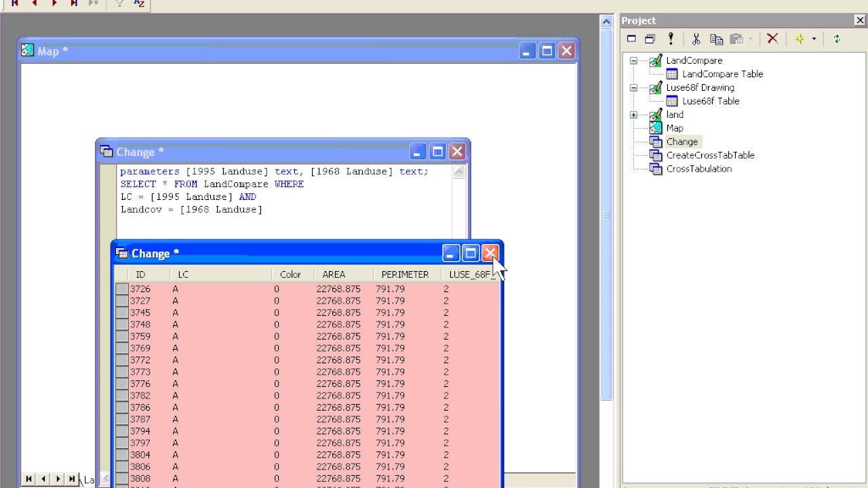Maximize the Change results table window

[x=470, y=253]
